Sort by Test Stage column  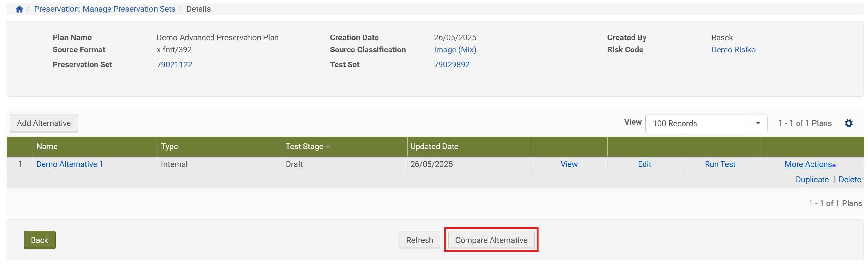pyautogui.click(x=304, y=147)
